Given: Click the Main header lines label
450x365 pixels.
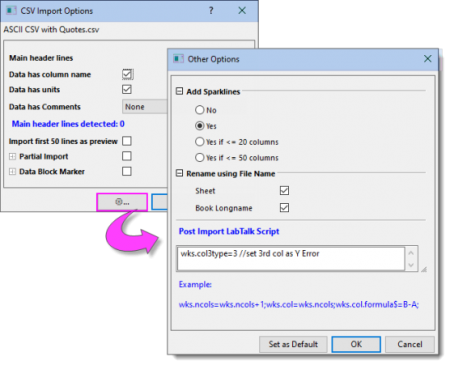Looking at the screenshot, I should (x=41, y=58).
